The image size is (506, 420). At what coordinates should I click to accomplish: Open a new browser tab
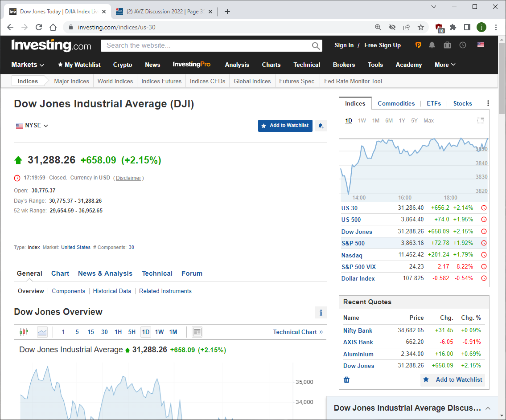(x=227, y=12)
